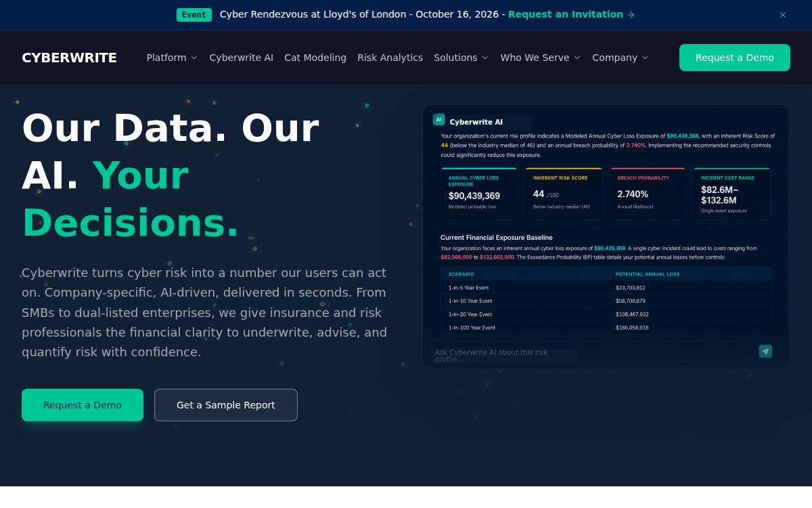Click the AI badge icon in chat panel
Image resolution: width=812 pixels, height=508 pixels.
pos(438,119)
